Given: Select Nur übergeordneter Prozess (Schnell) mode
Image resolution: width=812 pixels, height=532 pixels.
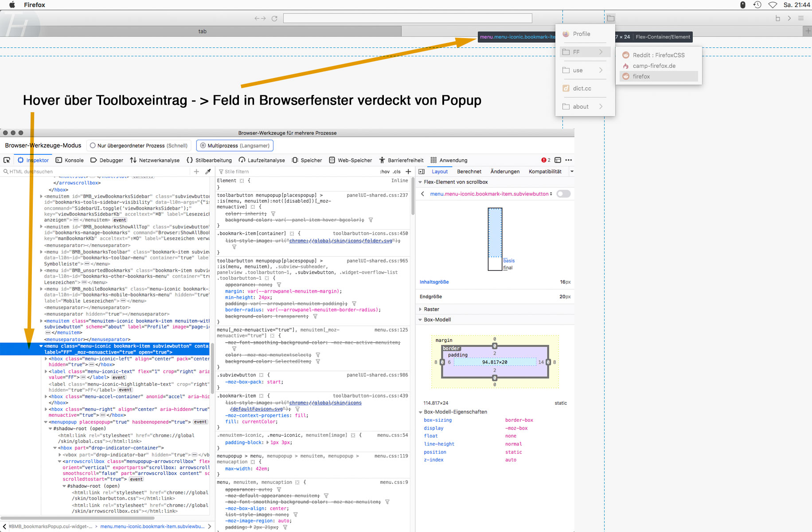Looking at the screenshot, I should (x=139, y=145).
